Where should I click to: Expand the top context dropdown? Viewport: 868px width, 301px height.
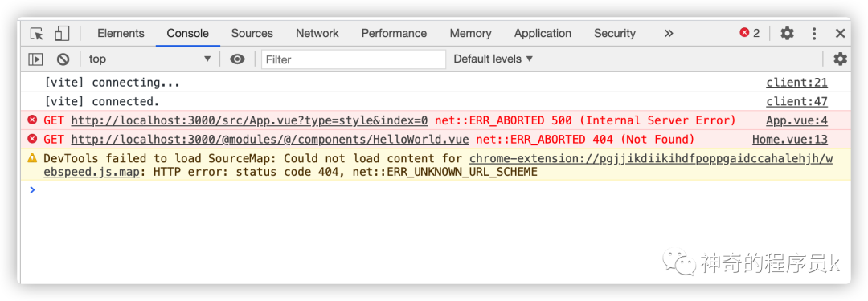[x=150, y=59]
